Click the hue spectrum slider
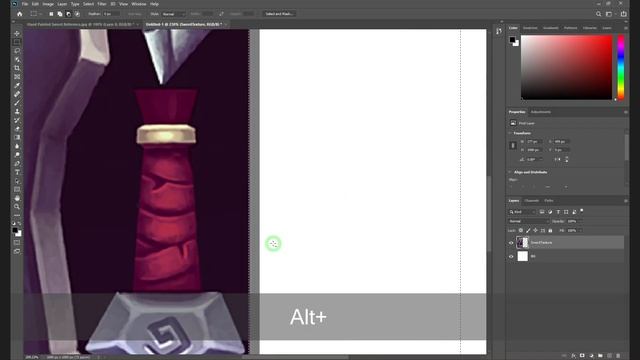 621,67
